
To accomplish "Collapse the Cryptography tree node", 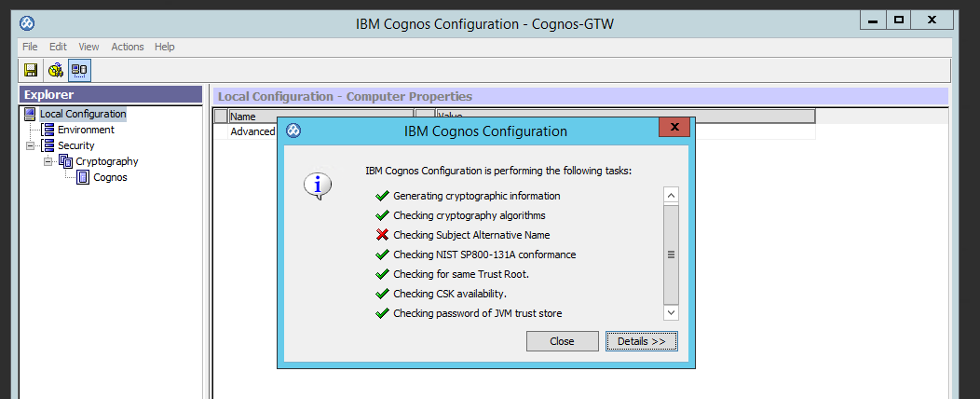I will pos(48,161).
